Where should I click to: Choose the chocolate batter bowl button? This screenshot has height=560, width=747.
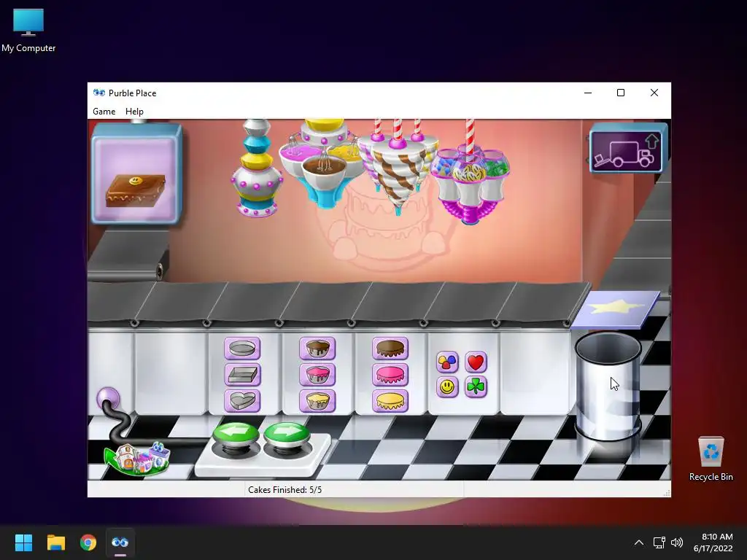click(317, 349)
